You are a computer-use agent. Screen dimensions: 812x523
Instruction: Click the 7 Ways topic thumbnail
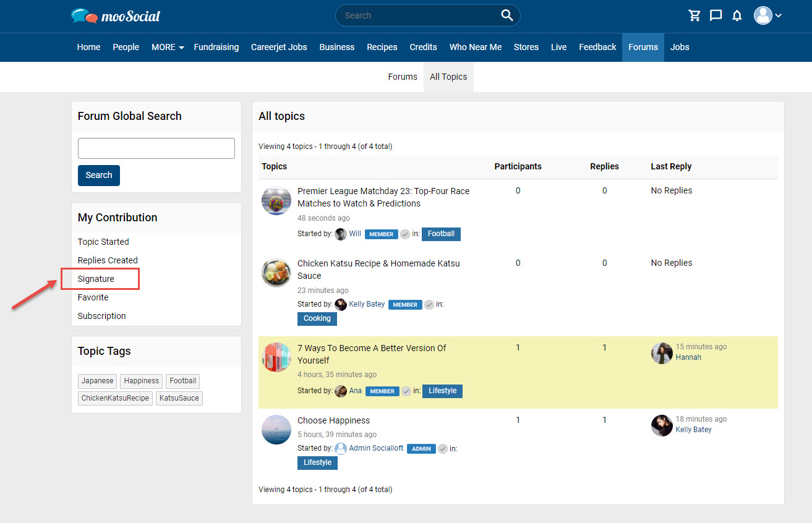tap(276, 357)
